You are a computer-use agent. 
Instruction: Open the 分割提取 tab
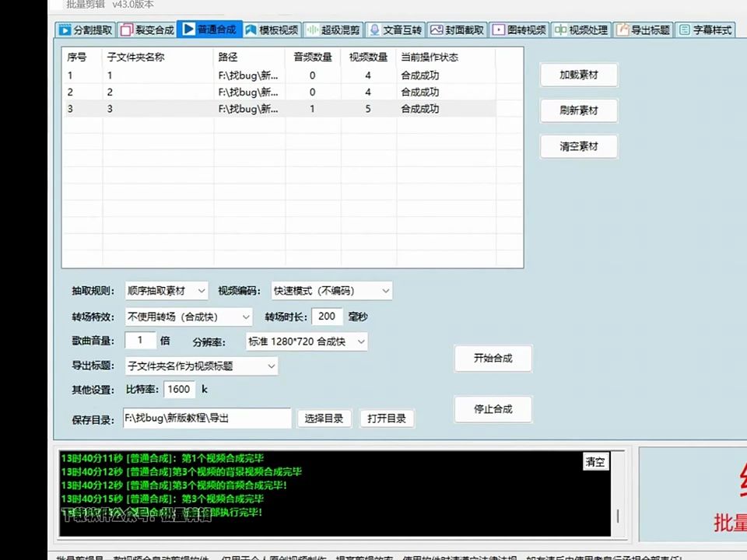click(86, 30)
